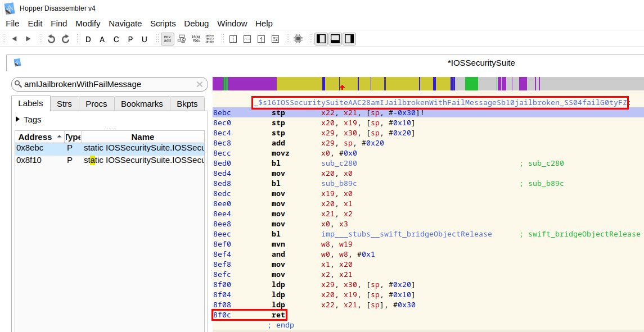Mark as ASCII with A button
This screenshot has height=332, width=644.
pos(102,39)
